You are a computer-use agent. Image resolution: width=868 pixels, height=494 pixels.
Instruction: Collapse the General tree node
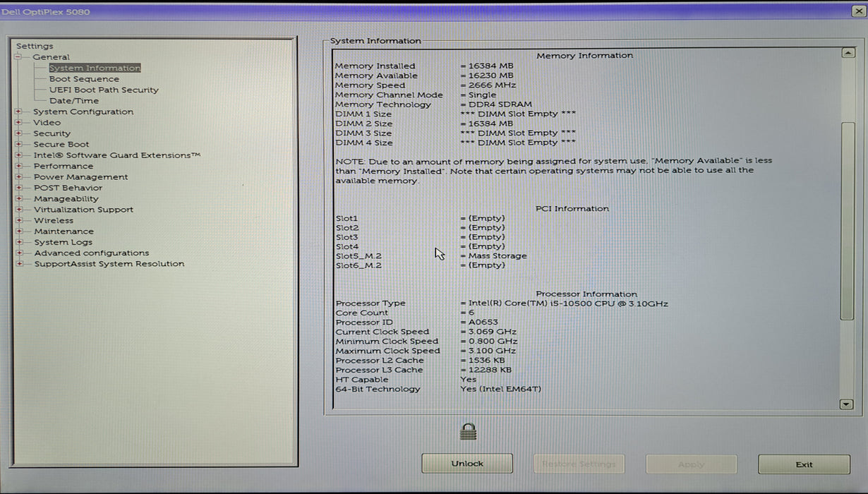click(x=18, y=57)
